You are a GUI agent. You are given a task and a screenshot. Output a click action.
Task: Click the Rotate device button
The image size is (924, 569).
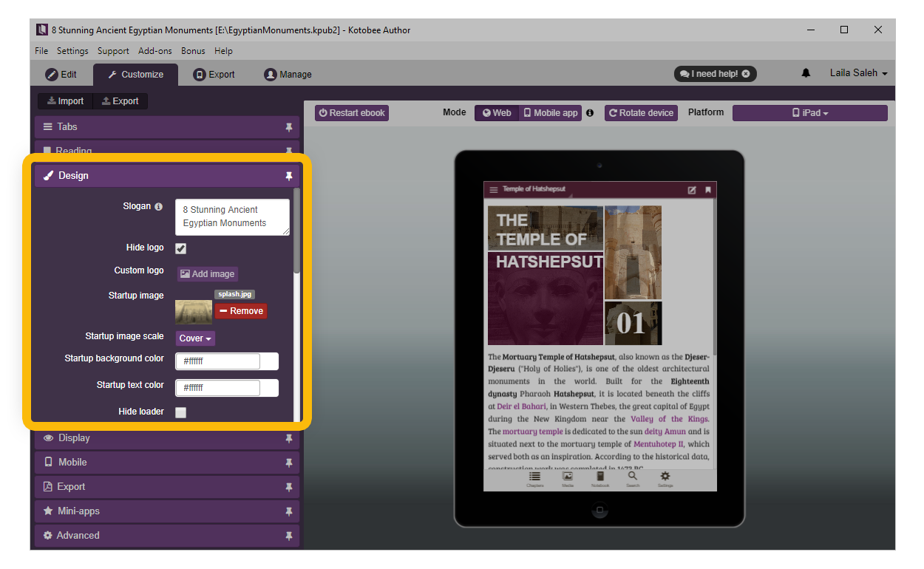641,113
